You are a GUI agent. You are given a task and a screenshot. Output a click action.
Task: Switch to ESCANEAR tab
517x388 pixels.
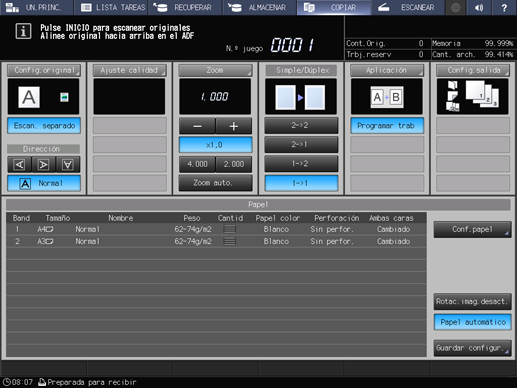point(408,7)
